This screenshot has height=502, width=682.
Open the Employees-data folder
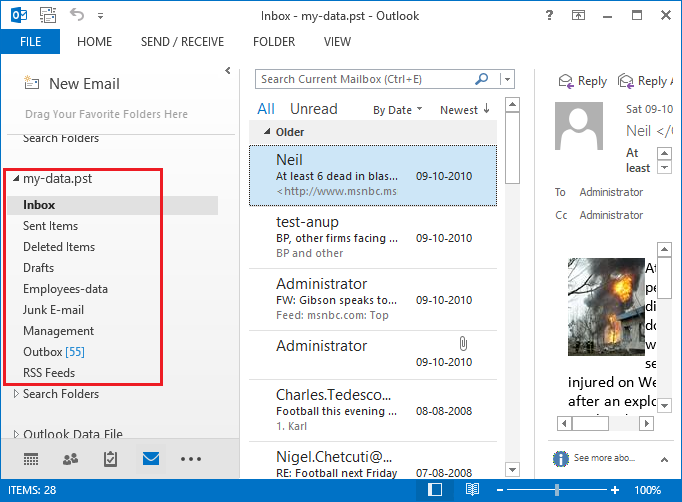tap(65, 289)
